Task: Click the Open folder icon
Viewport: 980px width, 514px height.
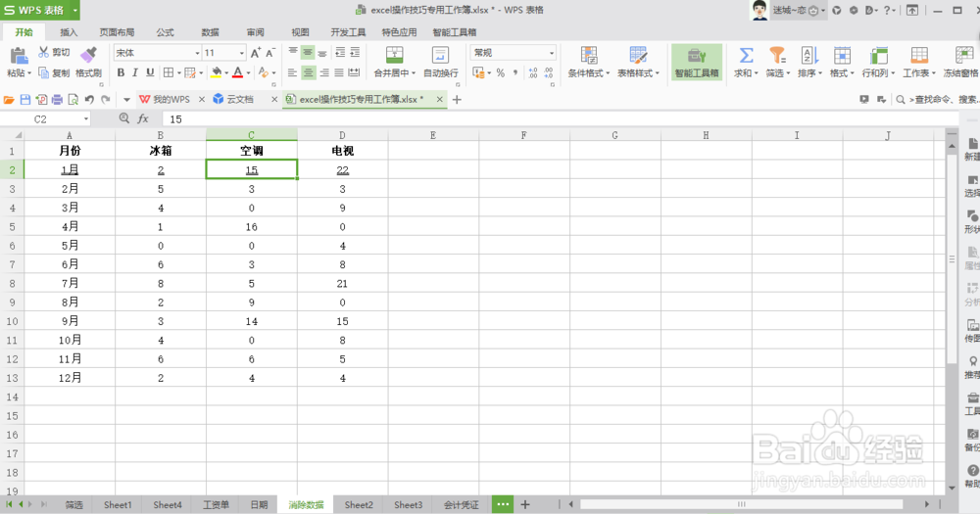Action: (x=9, y=99)
